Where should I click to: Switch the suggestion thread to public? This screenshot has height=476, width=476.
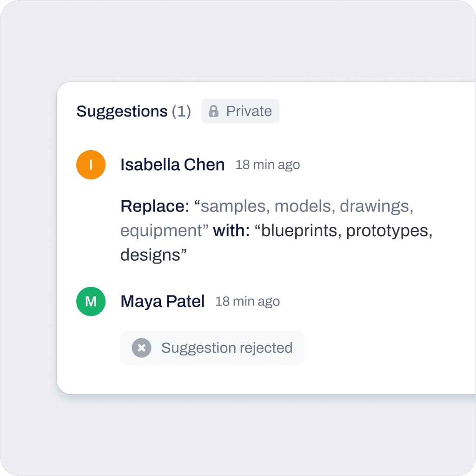pos(240,111)
